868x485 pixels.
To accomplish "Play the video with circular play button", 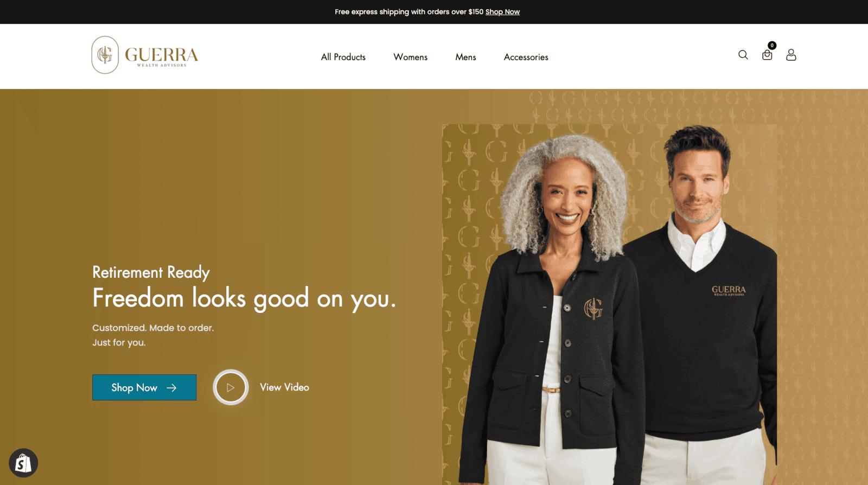I will [231, 387].
